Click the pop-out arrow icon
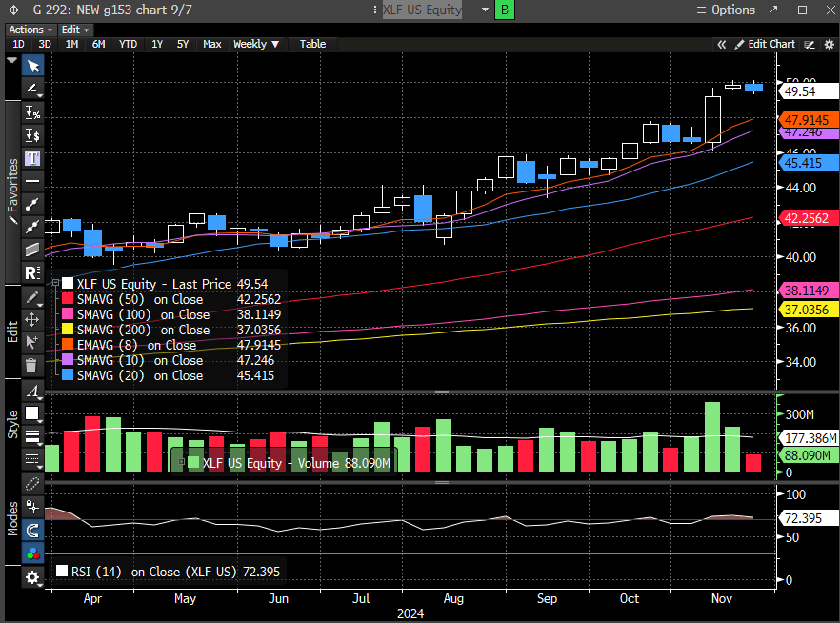 click(773, 10)
